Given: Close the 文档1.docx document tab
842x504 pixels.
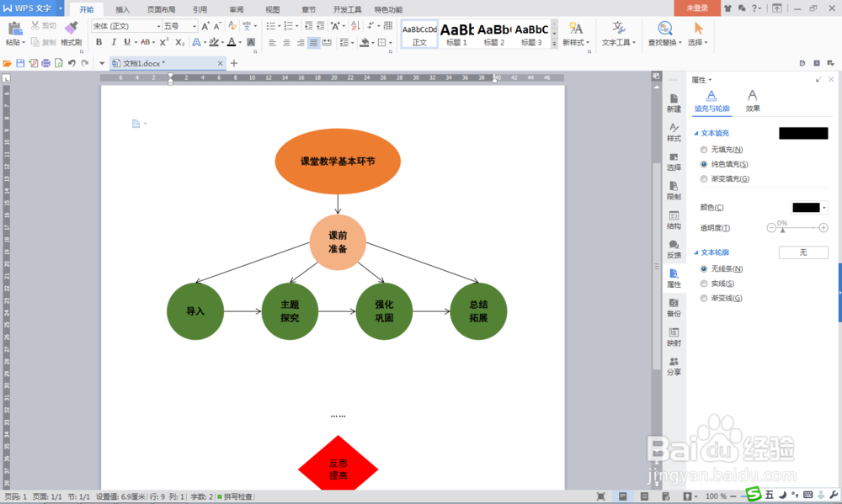Looking at the screenshot, I should 220,63.
